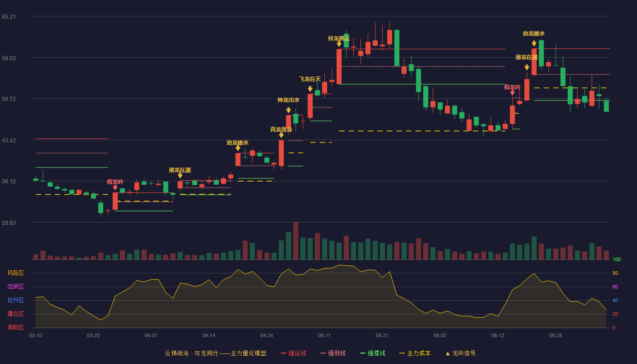
Task: Click the 58.02 price axis label
Action: [9, 58]
